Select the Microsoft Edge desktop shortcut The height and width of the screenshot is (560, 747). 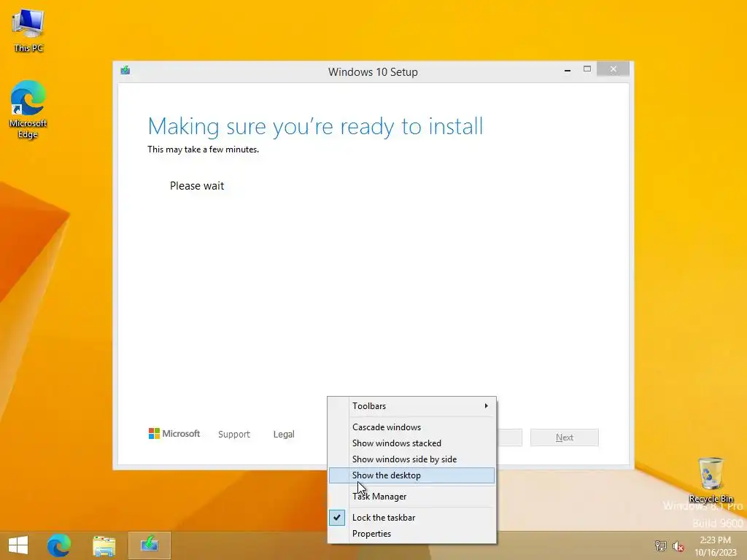click(28, 109)
